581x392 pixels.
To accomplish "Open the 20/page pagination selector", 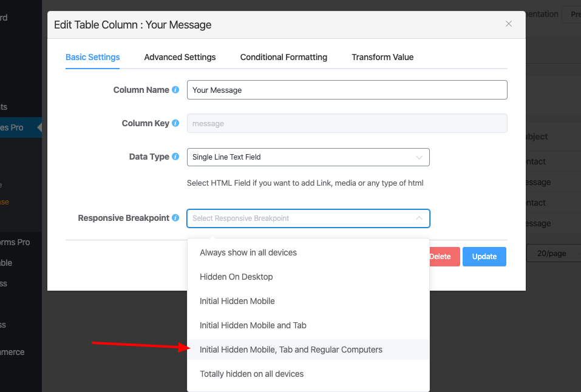I will pos(551,254).
